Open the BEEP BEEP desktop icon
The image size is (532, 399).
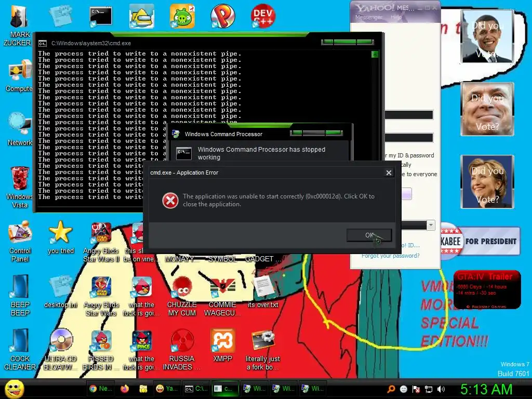point(20,295)
